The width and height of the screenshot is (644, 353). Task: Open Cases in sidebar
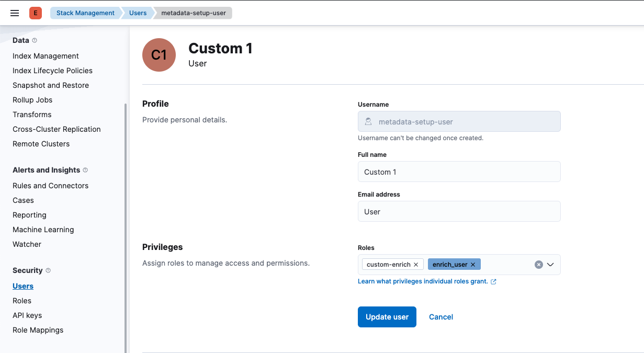point(23,200)
